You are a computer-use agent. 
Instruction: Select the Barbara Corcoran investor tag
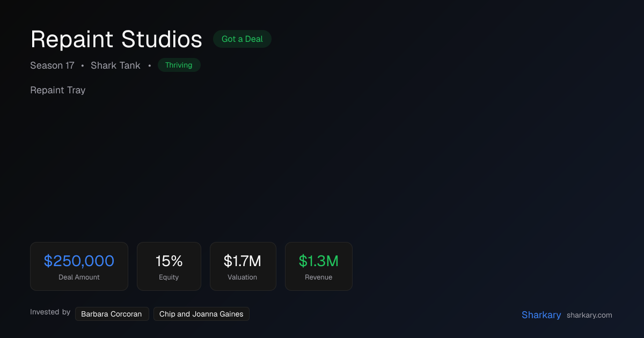112,314
